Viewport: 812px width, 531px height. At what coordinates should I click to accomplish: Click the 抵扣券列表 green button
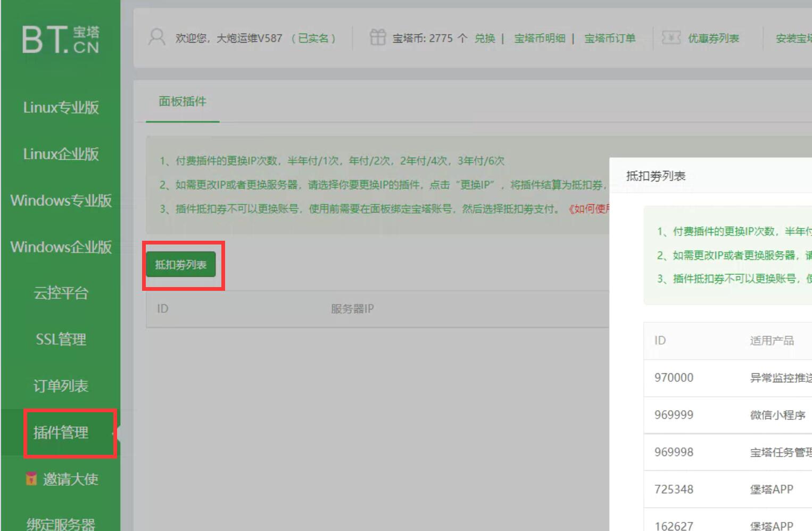coord(181,265)
